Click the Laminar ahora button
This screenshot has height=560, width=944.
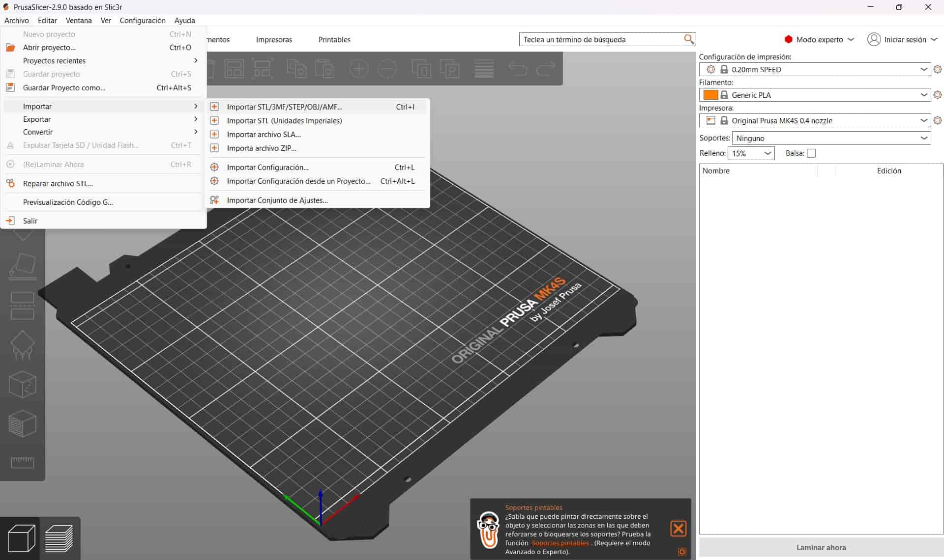tap(821, 547)
